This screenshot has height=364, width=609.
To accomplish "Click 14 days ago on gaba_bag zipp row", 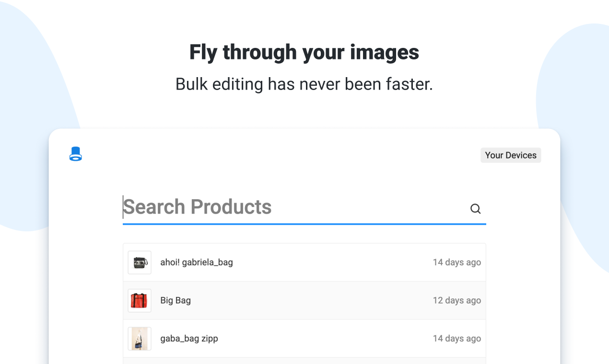I will pyautogui.click(x=457, y=339).
